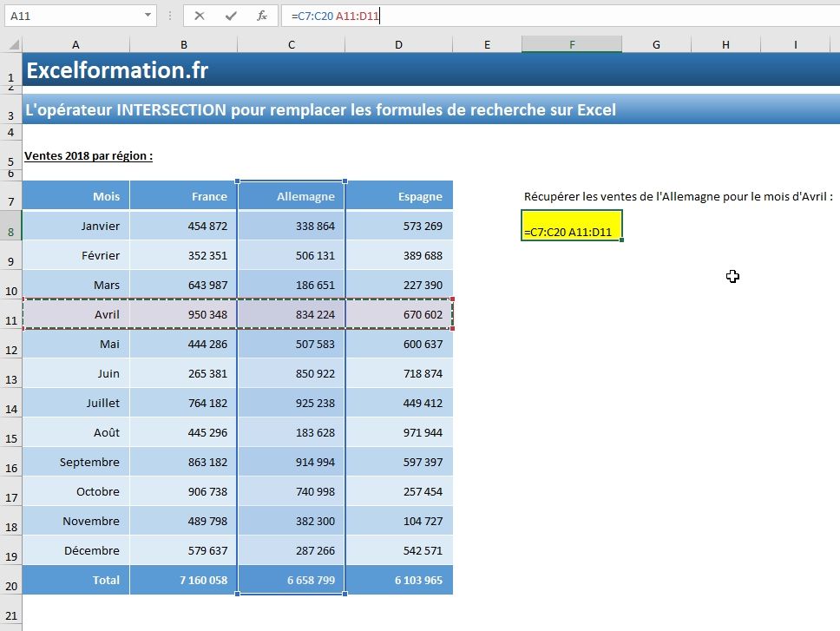Click Allemagne total 6 658 799
Image resolution: width=840 pixels, height=631 pixels.
coord(292,580)
